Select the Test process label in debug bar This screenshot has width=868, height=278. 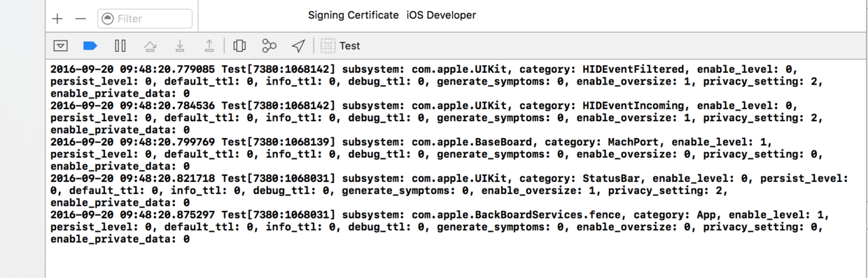point(350,46)
